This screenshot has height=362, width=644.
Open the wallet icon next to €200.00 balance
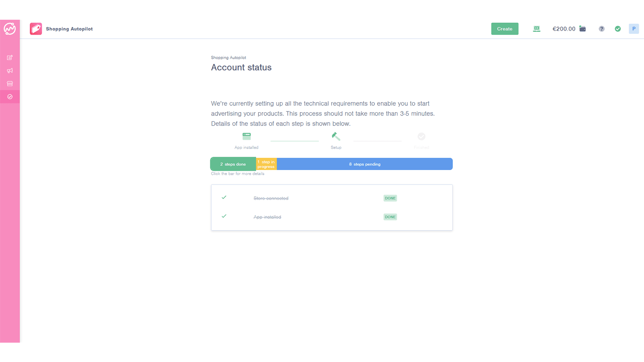582,29
